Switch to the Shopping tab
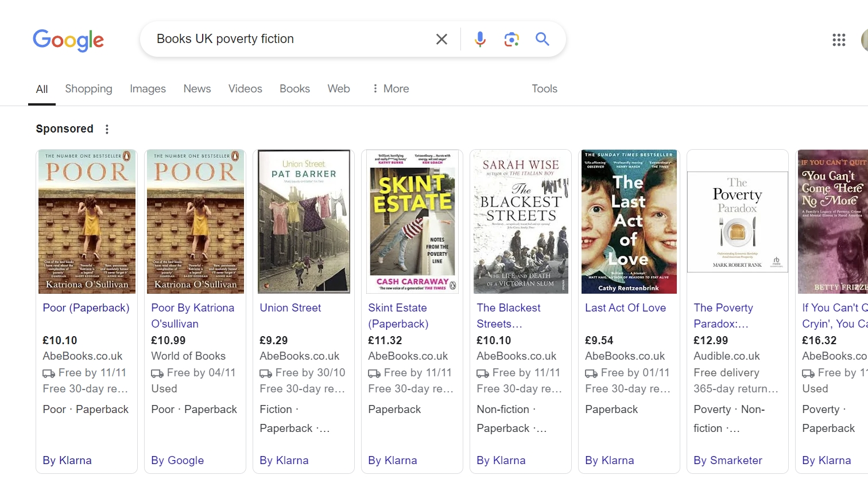868x479 pixels. [88, 89]
